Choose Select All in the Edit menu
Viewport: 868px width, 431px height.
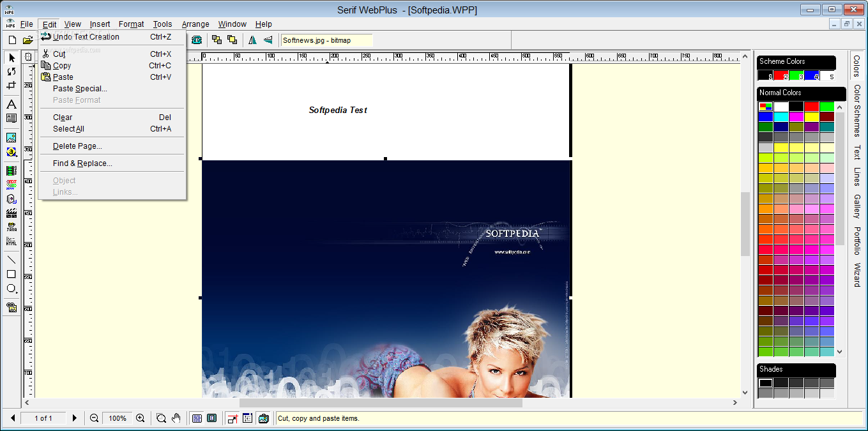coord(112,129)
